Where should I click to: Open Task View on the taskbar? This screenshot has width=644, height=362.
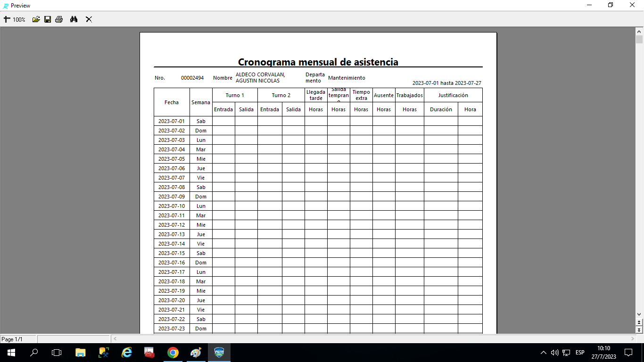pyautogui.click(x=57, y=353)
